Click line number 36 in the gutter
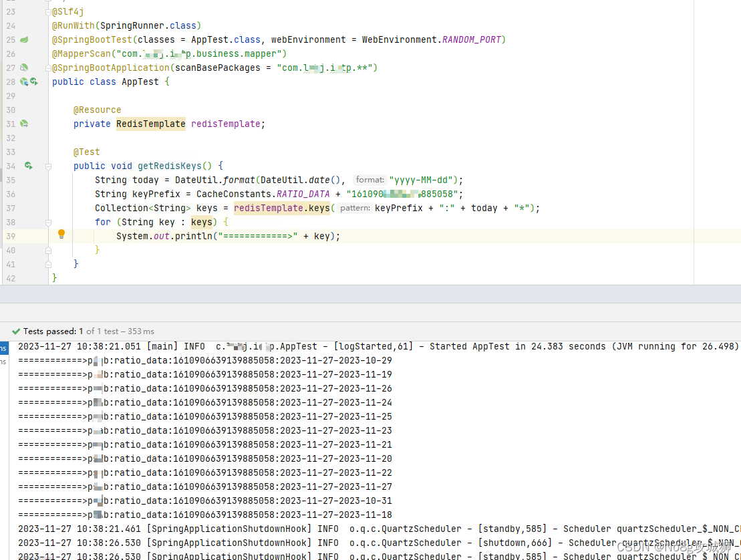 click(11, 194)
